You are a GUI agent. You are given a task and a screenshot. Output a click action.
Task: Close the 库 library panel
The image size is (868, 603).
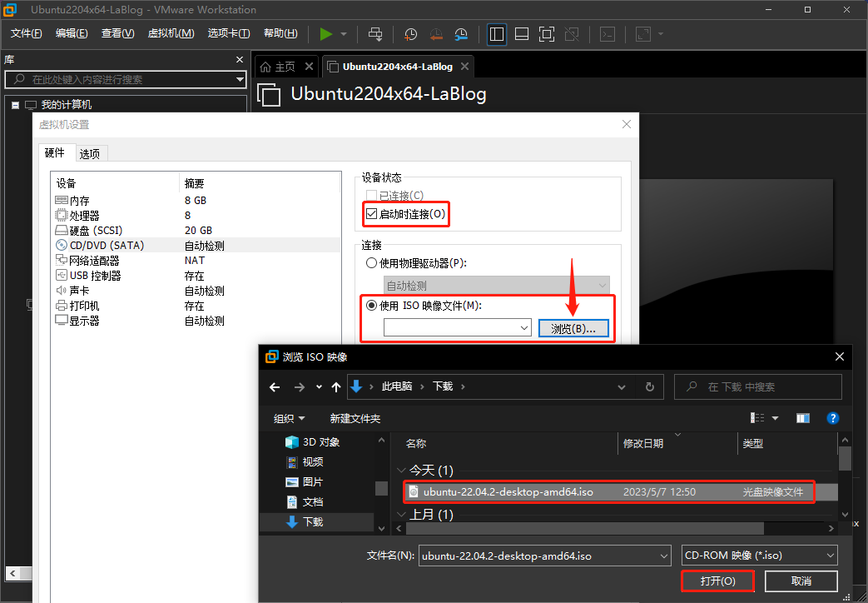[x=240, y=59]
